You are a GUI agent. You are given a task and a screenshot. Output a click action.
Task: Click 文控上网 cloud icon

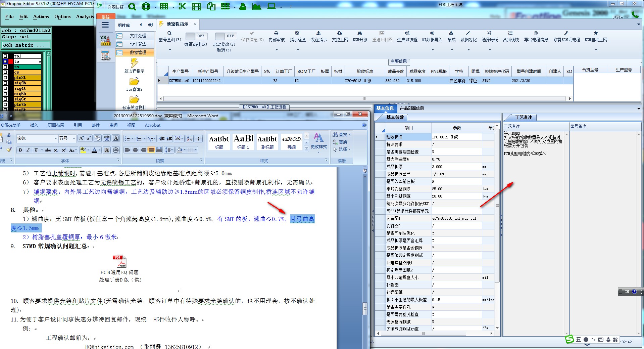pos(340,33)
